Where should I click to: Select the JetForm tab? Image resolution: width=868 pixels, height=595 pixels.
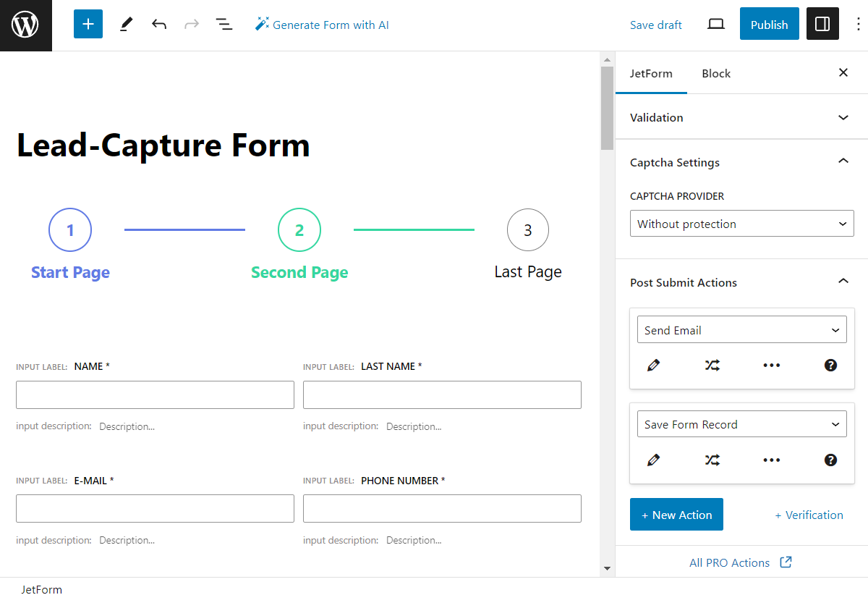coord(651,73)
